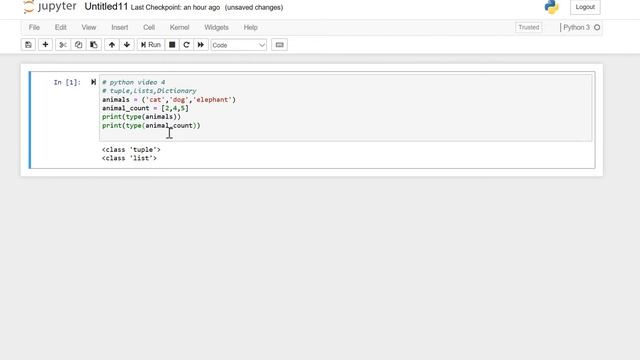Click the Python logo icon
This screenshot has height=360, width=640.
551,7
